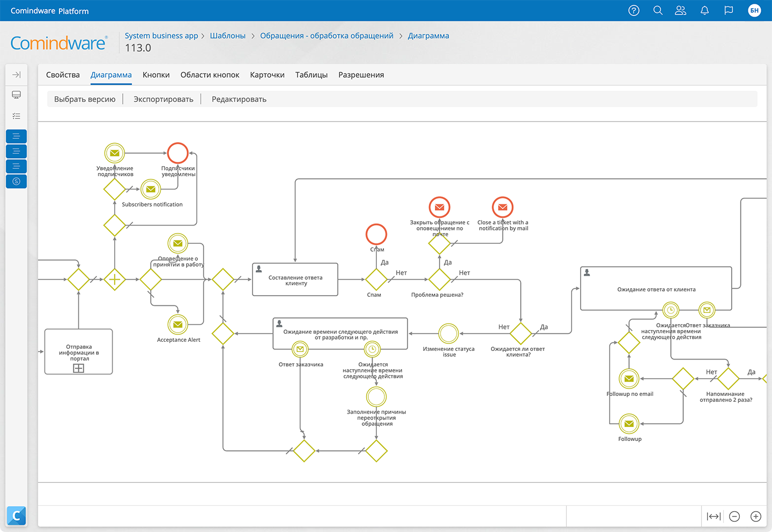Go to the Карточки tab

(x=267, y=75)
